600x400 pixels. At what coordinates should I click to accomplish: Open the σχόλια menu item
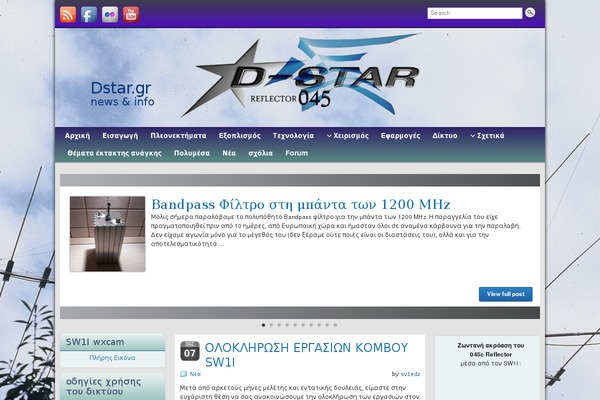click(260, 153)
